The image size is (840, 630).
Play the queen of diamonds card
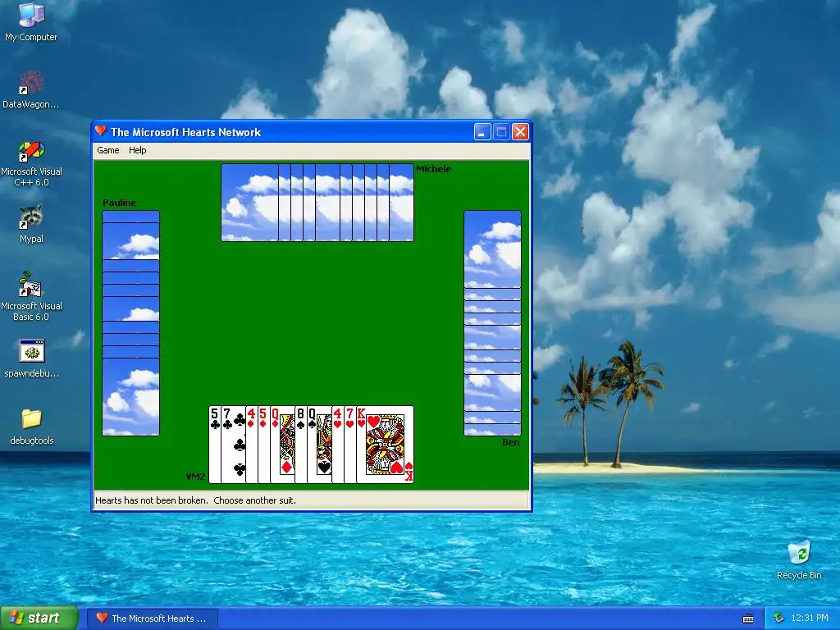[x=282, y=445]
